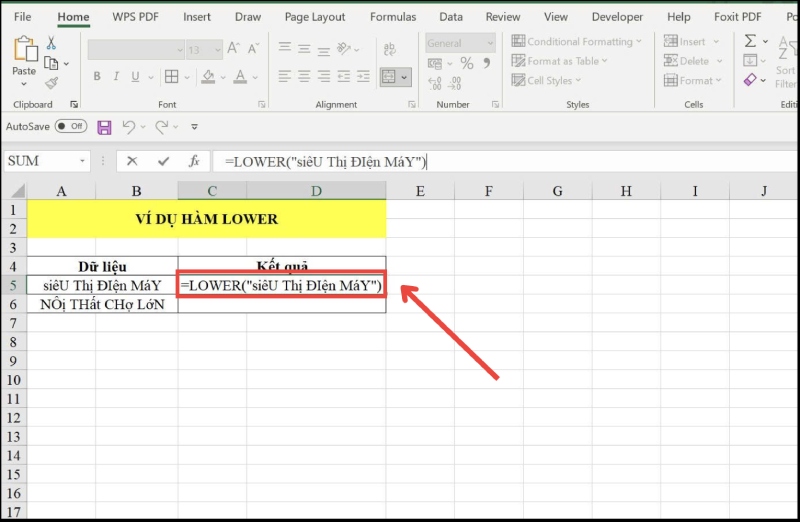Switch to the Formulas tab
800x522 pixels.
393,17
